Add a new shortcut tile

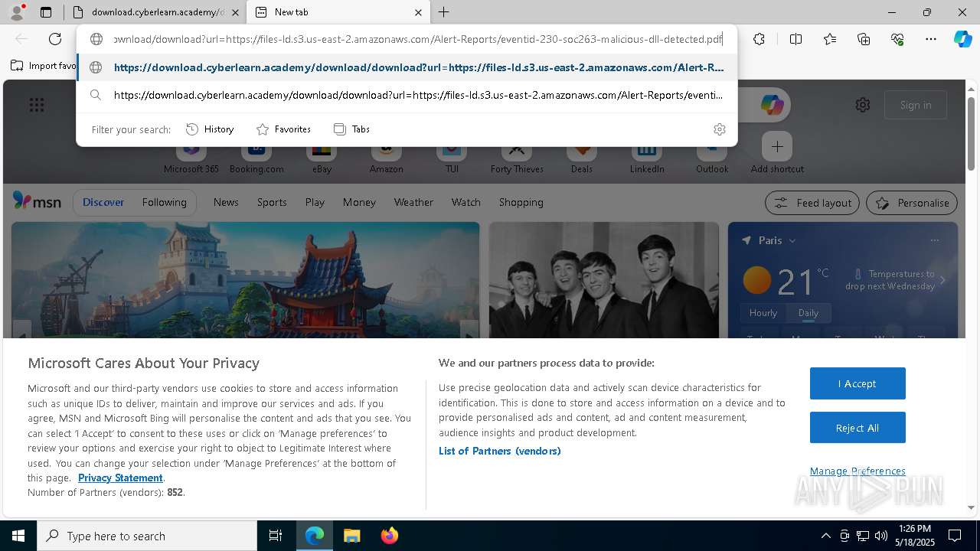tap(777, 153)
